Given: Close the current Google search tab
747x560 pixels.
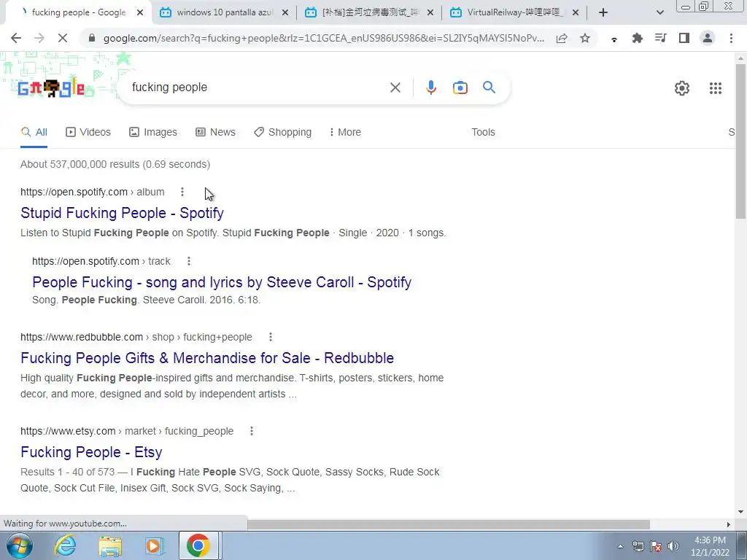Looking at the screenshot, I should point(140,12).
